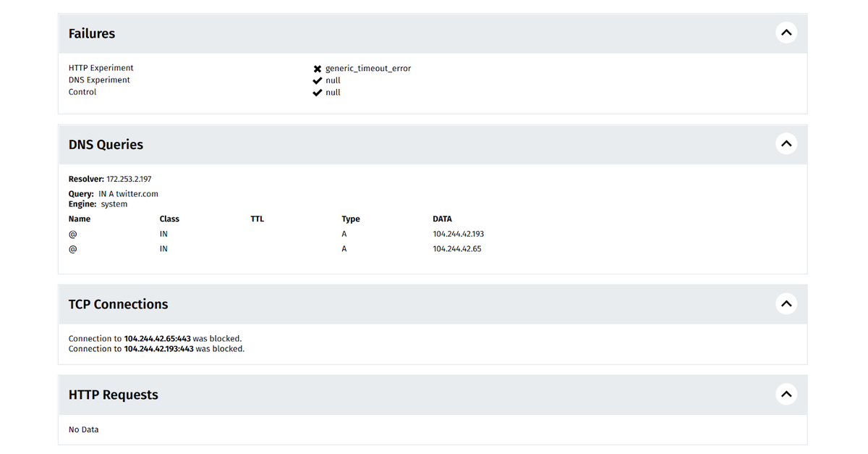Select the generic_timeout_error text
868x454 pixels.
(x=368, y=69)
